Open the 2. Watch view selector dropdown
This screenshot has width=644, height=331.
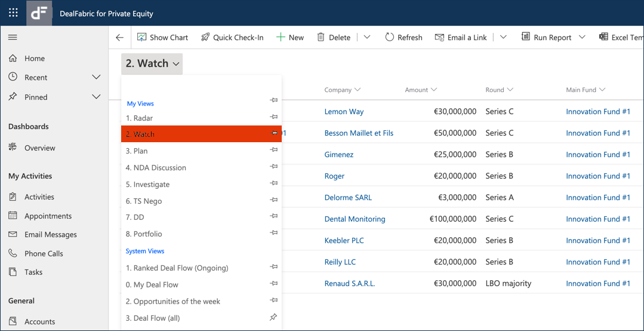(152, 64)
